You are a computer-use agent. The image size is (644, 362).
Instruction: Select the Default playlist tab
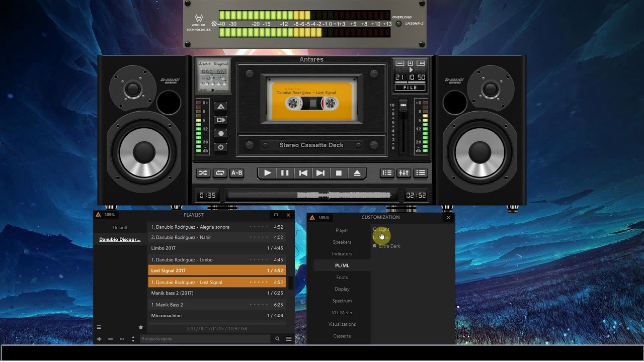tap(120, 228)
